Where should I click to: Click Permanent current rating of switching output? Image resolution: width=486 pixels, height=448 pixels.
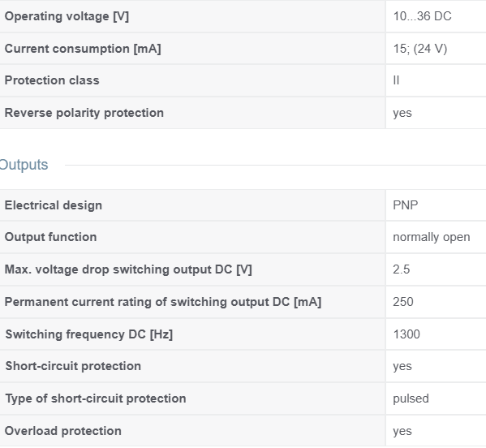pyautogui.click(x=163, y=302)
